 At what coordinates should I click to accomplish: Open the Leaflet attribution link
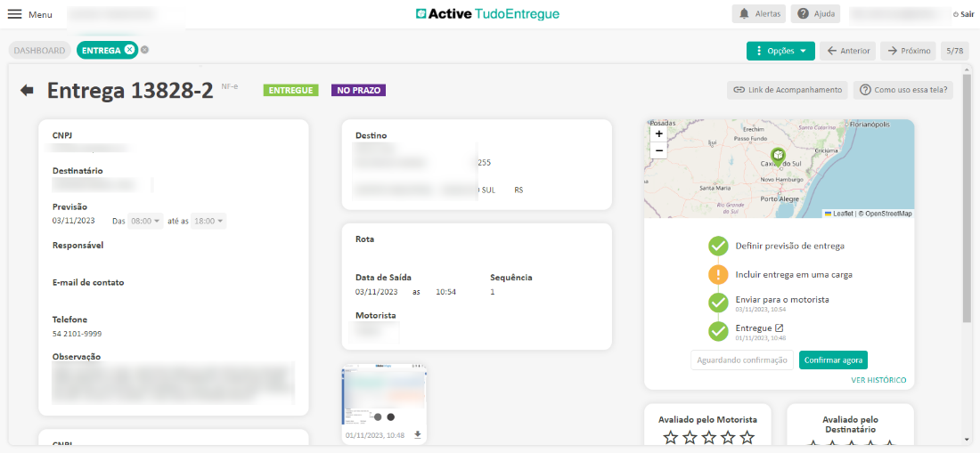pyautogui.click(x=838, y=214)
